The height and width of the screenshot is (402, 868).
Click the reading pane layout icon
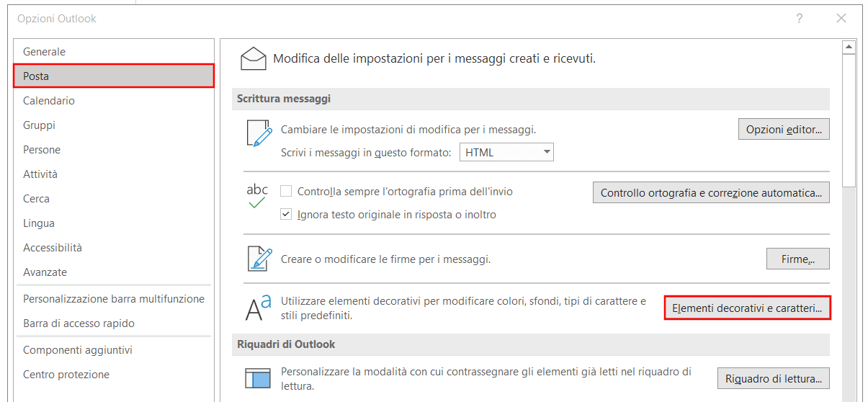pyautogui.click(x=257, y=378)
